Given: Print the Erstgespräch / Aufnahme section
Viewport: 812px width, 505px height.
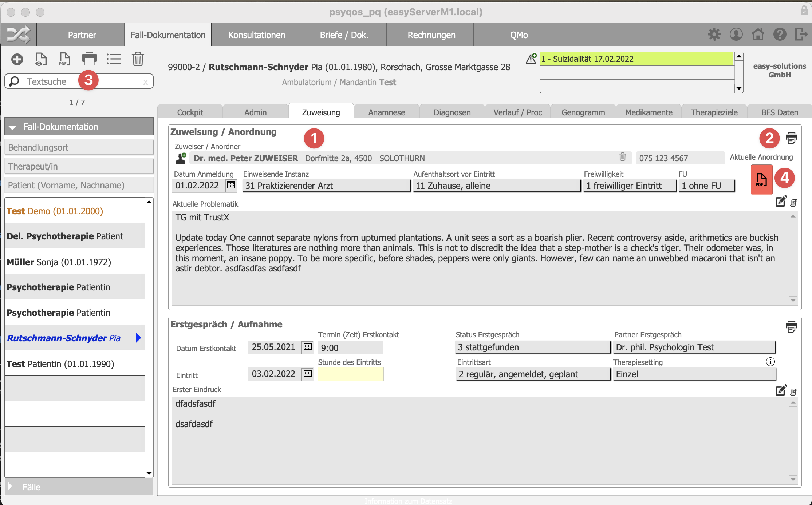Looking at the screenshot, I should tap(791, 326).
